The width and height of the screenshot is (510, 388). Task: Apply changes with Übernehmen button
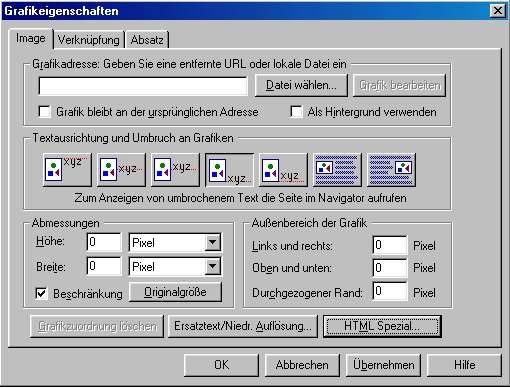(383, 365)
